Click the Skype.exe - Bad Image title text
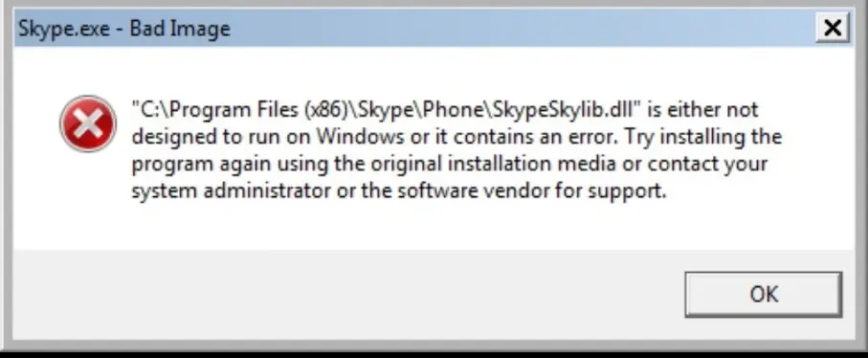This screenshot has width=868, height=358. [124, 28]
